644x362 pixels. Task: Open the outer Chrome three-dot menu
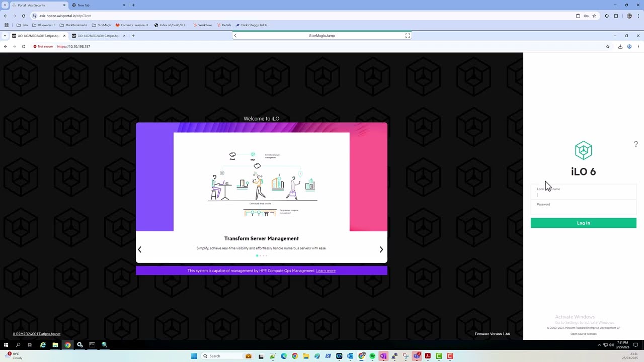click(x=638, y=16)
